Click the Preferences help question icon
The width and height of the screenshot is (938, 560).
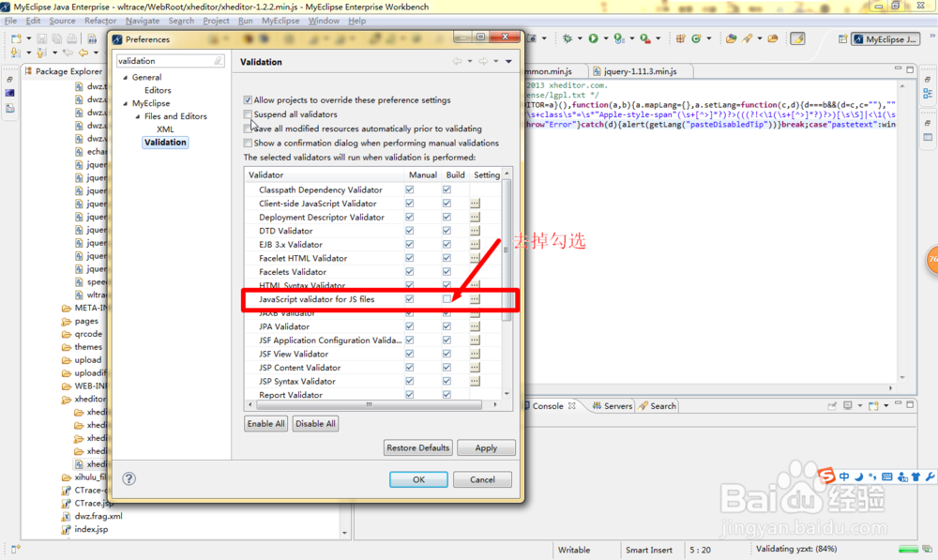tap(129, 478)
